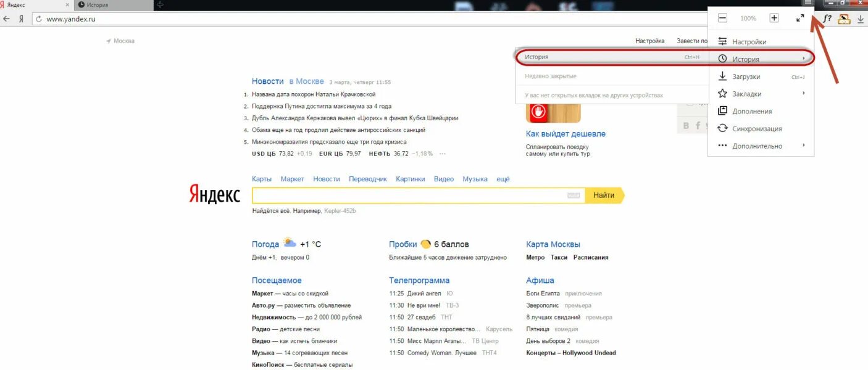This screenshot has width=868, height=370.
Task: Open news about Поддержка Путина
Action: click(x=322, y=106)
